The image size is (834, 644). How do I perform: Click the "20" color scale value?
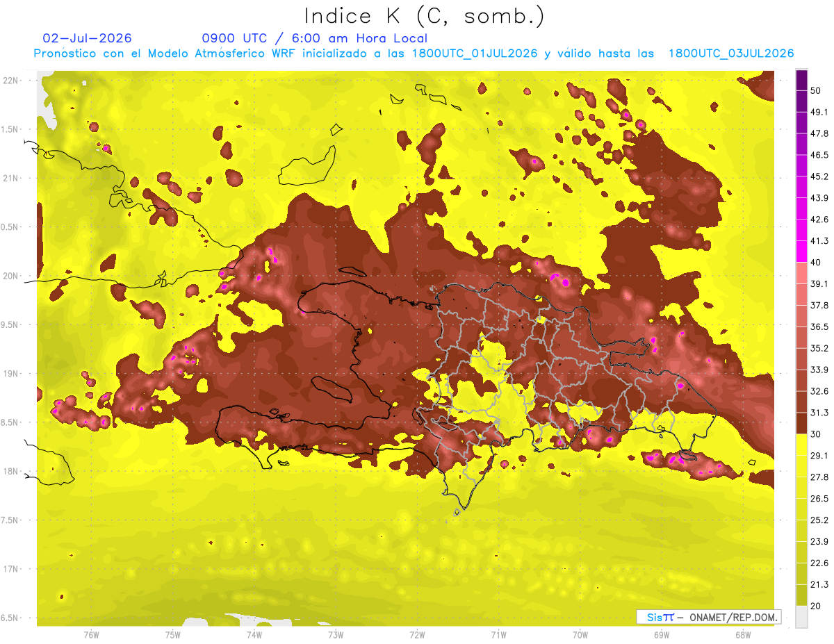click(816, 606)
